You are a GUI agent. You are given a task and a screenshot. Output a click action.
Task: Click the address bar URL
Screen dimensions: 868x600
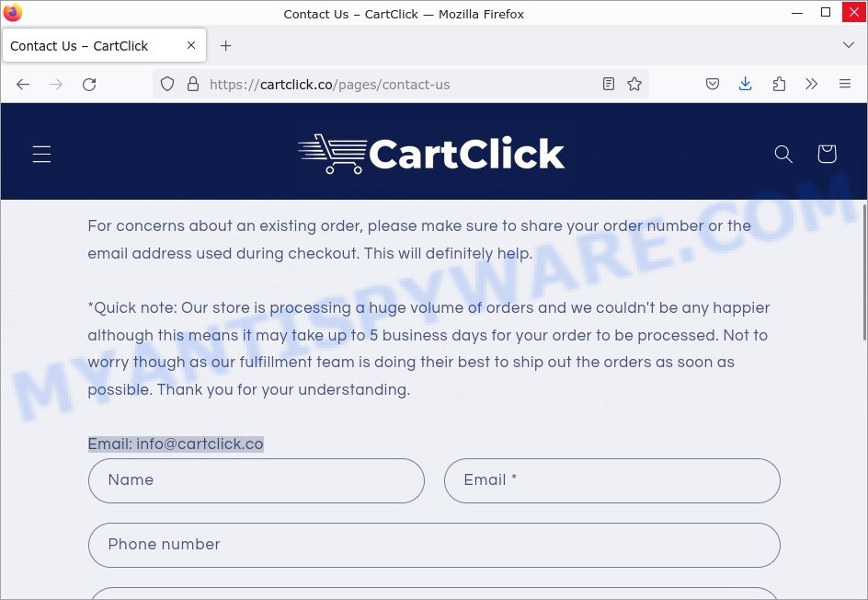point(329,85)
